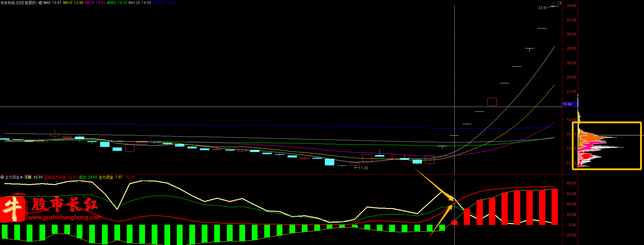Click the 进出: 34.66 value label
This screenshot has width=644, height=245.
(x=88, y=177)
